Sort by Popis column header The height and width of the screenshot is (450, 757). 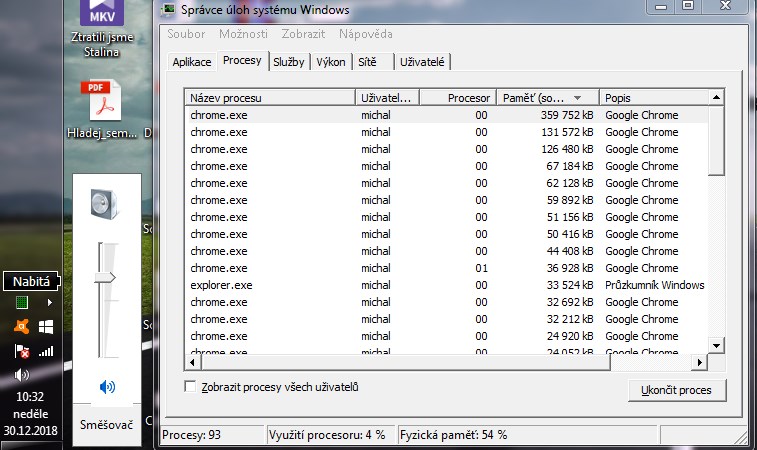coord(654,98)
